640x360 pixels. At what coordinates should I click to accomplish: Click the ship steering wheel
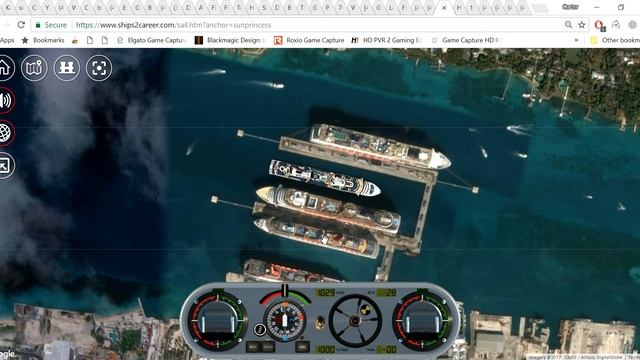click(x=355, y=321)
